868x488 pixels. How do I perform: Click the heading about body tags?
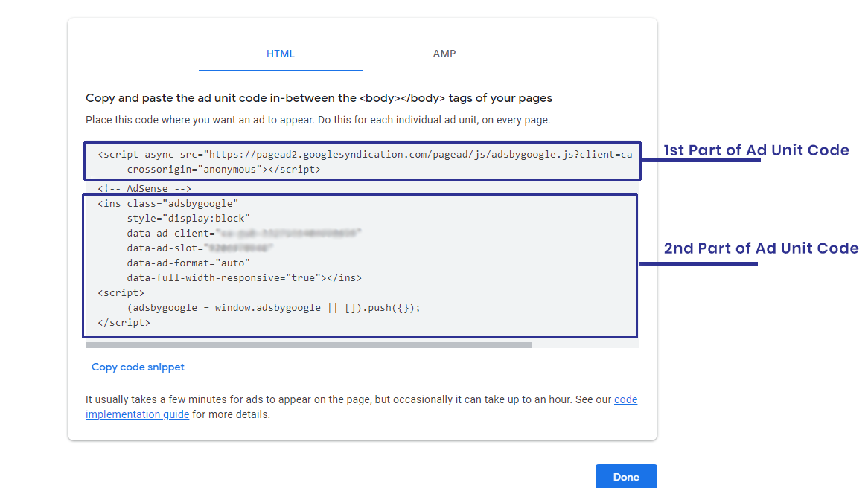[319, 98]
